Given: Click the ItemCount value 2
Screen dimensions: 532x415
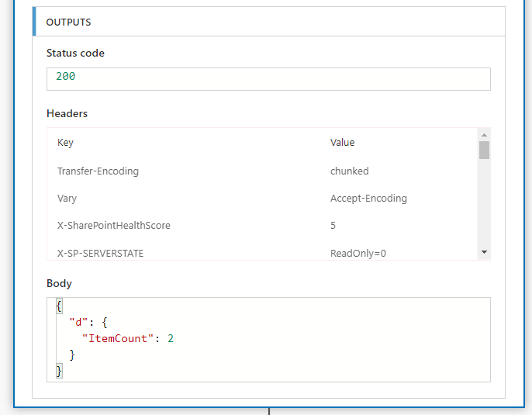Looking at the screenshot, I should (x=171, y=338).
